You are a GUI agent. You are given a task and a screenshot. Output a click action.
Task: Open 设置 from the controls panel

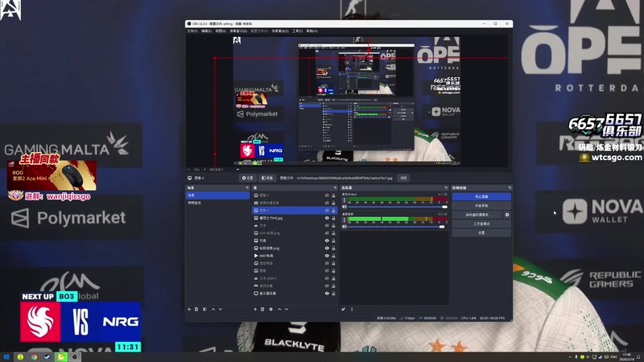481,232
